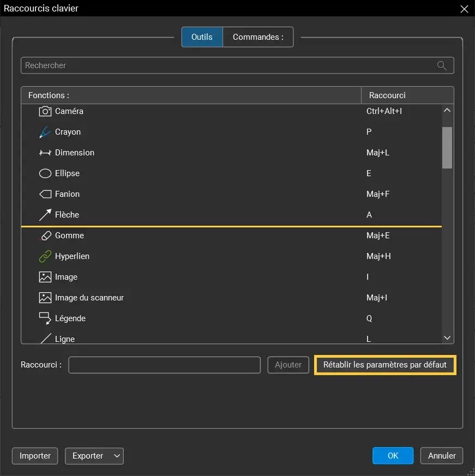475x476 pixels.
Task: Select the Ellipse shape icon
Action: pos(44,173)
